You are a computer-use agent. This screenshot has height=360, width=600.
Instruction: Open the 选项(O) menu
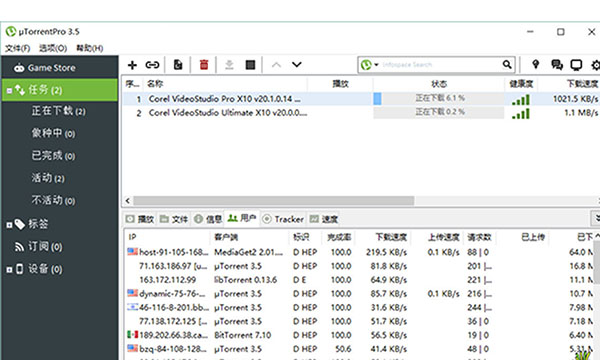click(53, 48)
